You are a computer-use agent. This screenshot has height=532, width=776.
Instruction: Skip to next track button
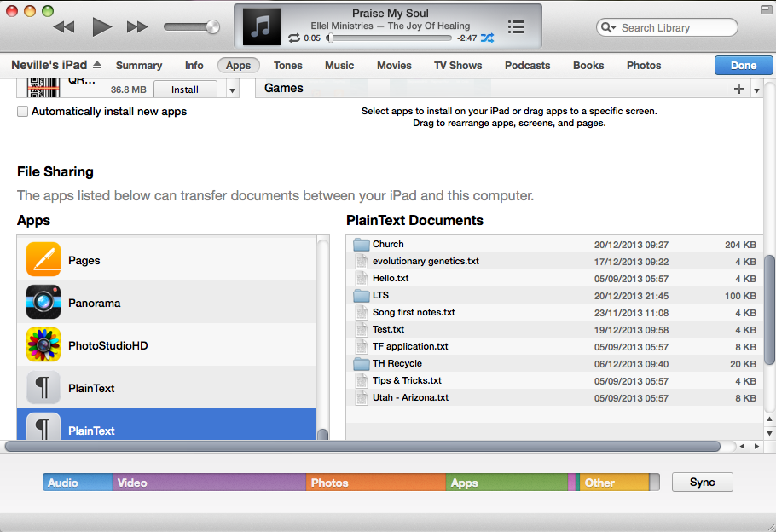[x=137, y=26]
